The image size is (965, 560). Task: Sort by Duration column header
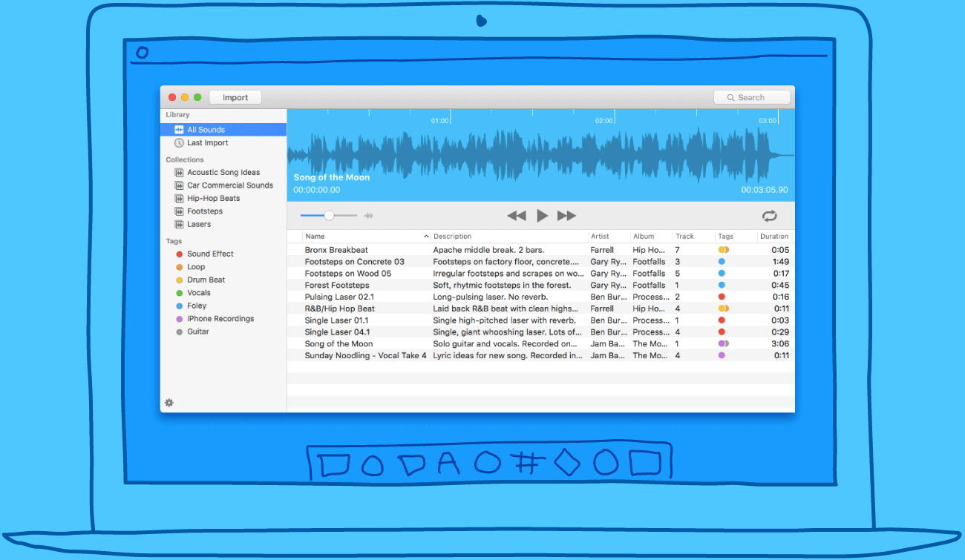tap(775, 237)
